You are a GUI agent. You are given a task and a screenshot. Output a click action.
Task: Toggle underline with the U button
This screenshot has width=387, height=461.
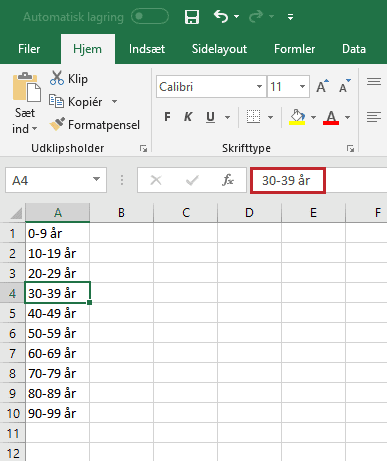[210, 117]
